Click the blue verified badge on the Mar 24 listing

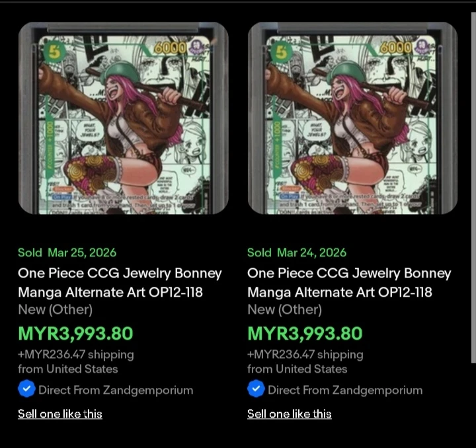255,389
